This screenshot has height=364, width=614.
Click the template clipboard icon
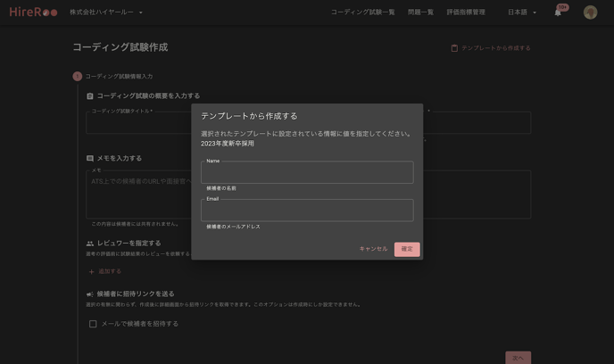tap(454, 48)
